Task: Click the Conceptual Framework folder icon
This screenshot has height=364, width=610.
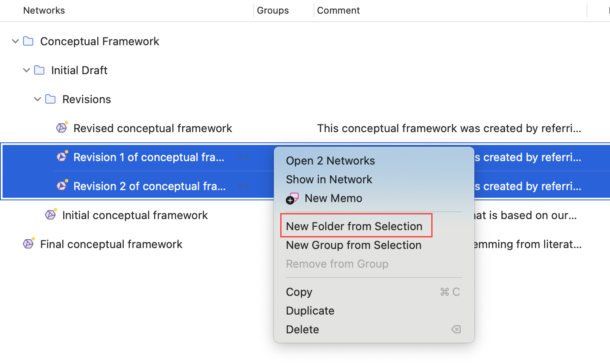Action: [28, 41]
